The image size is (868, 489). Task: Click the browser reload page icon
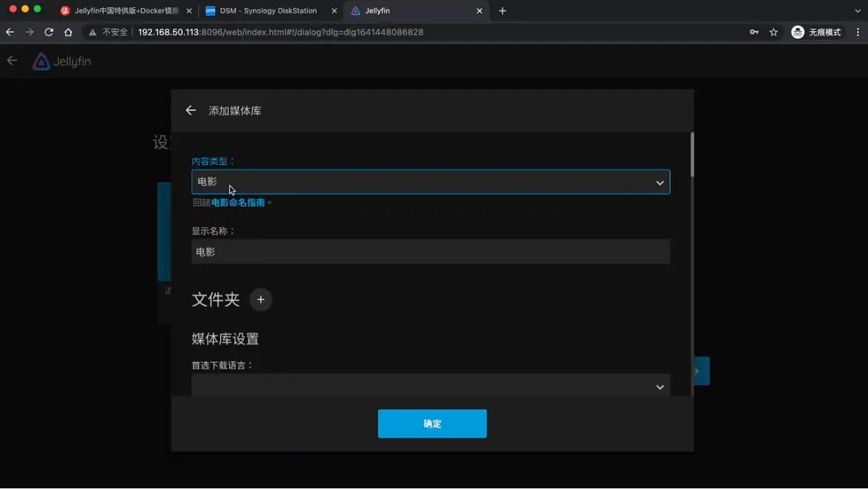(49, 32)
